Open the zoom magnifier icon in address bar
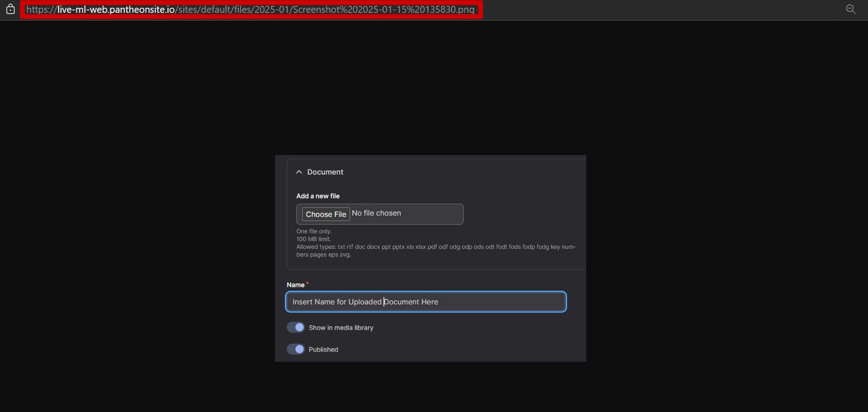The width and height of the screenshot is (868, 412). [x=851, y=9]
